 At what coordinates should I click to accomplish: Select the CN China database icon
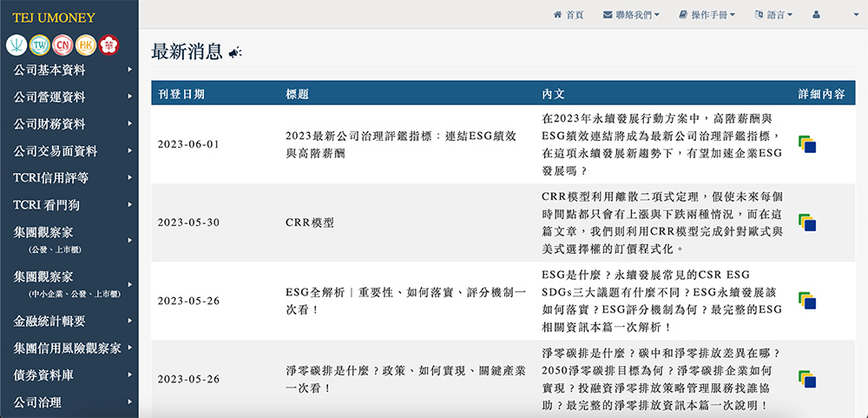click(x=62, y=45)
